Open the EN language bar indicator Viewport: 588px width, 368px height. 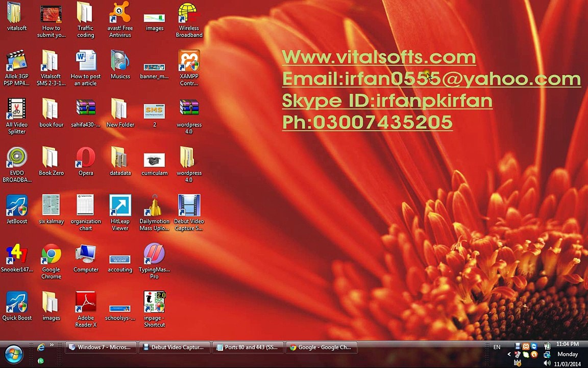click(497, 348)
